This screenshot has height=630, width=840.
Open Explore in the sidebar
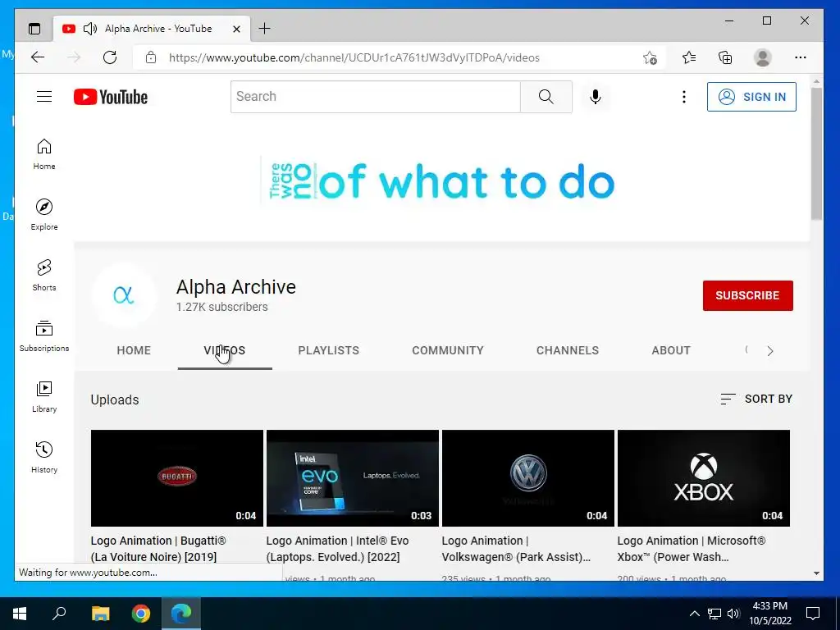44,215
